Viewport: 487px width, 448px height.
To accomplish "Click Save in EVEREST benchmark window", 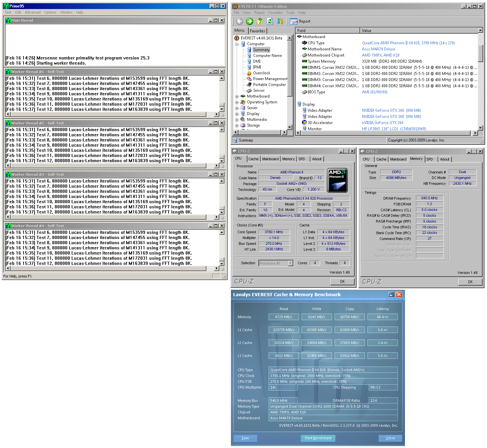I will click(245, 438).
